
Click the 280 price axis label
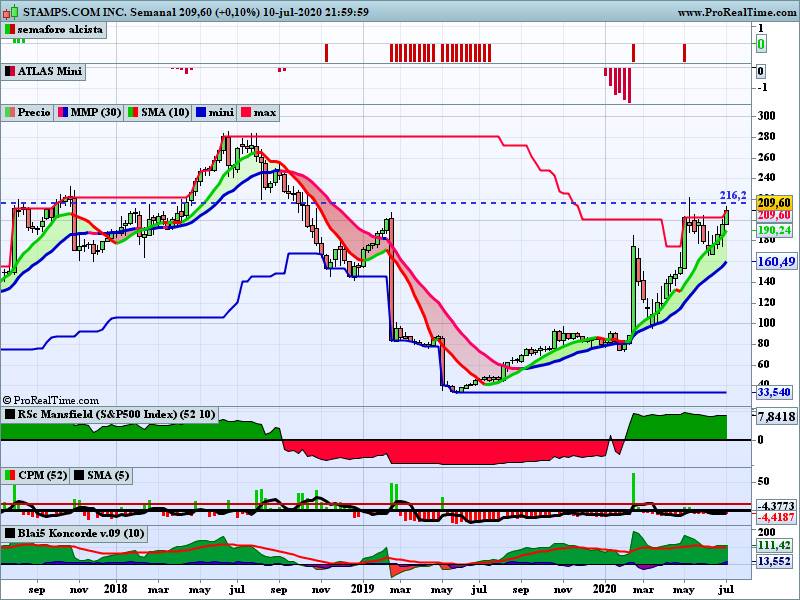[x=766, y=136]
